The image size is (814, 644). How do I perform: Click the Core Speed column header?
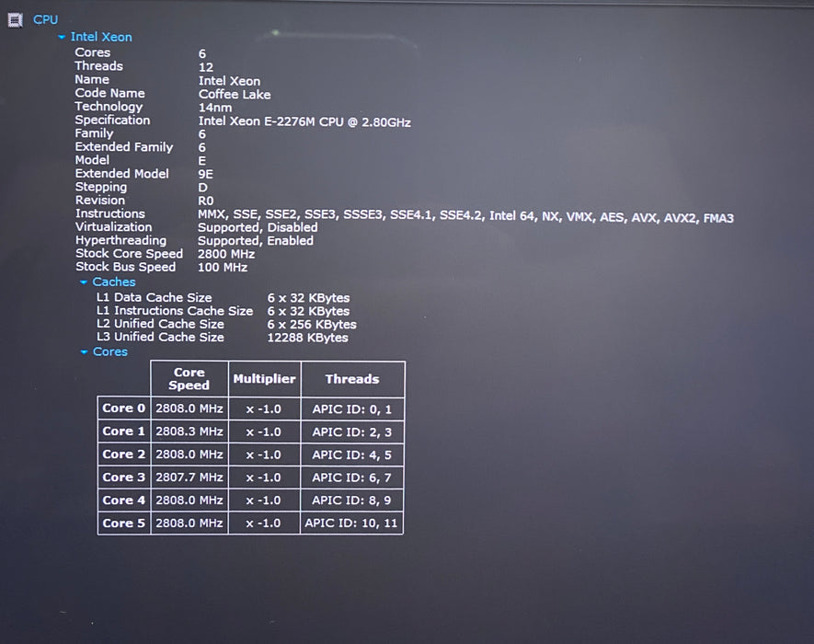point(189,379)
